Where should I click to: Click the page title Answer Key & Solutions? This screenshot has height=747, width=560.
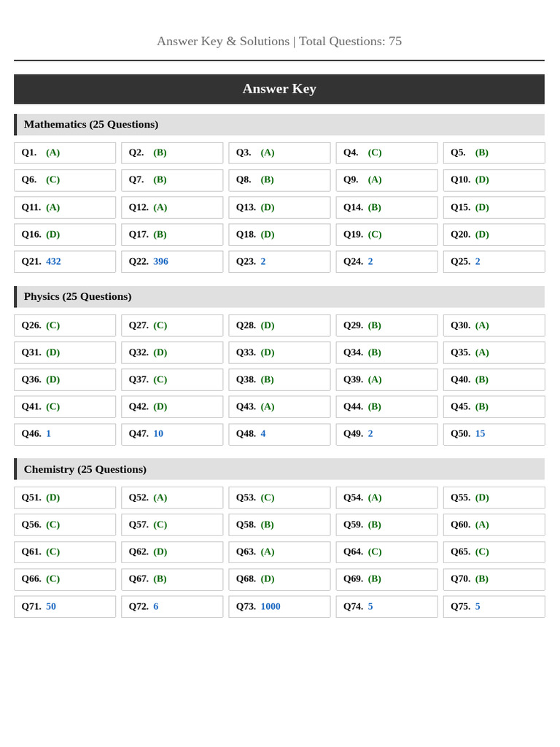(223, 42)
